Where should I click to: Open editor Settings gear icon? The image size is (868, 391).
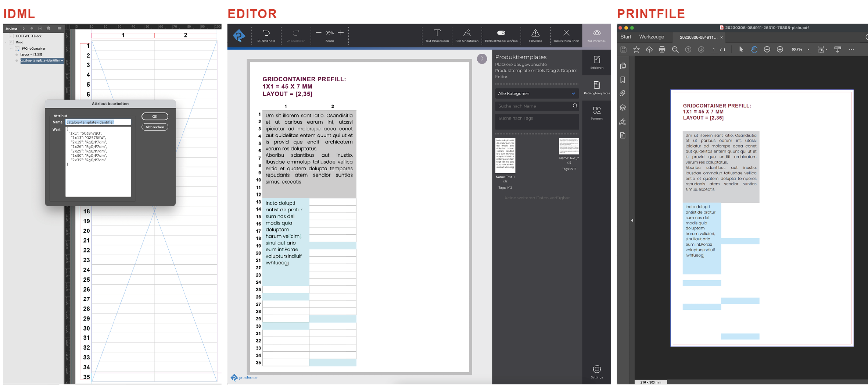[x=596, y=370]
